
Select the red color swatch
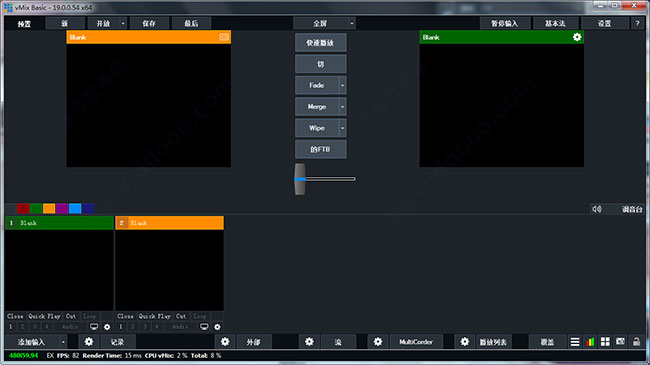click(23, 208)
